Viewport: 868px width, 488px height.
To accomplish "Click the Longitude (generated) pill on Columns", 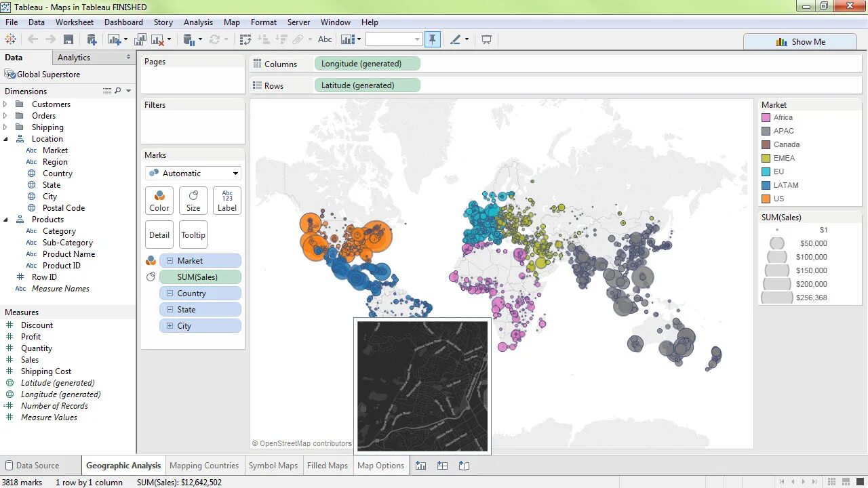I will tap(368, 64).
